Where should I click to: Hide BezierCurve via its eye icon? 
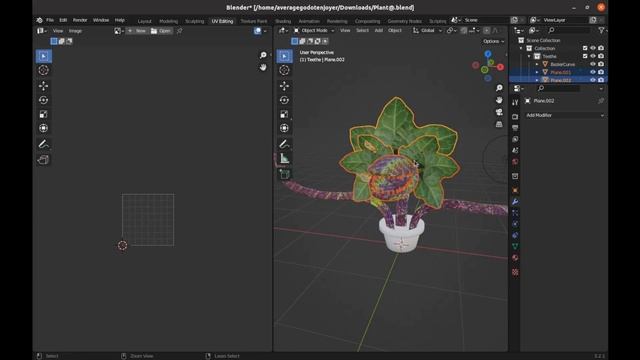[x=593, y=64]
